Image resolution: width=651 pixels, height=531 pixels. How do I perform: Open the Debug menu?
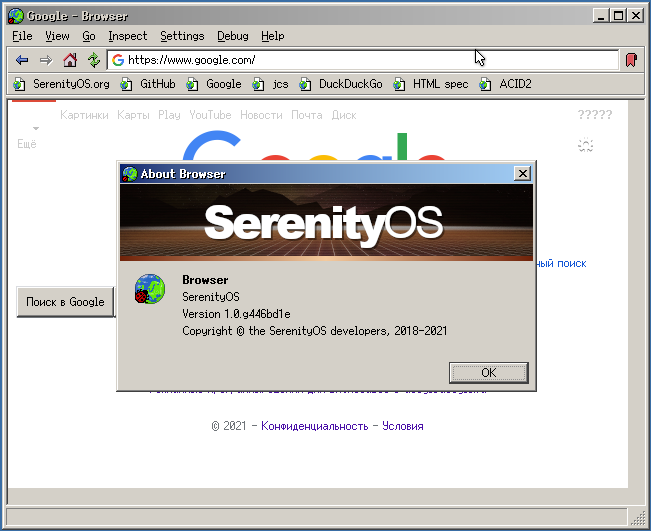pyautogui.click(x=232, y=36)
